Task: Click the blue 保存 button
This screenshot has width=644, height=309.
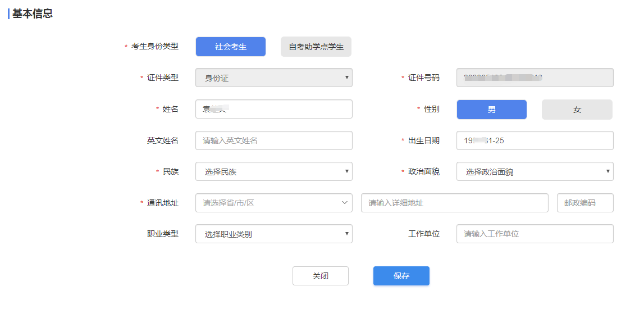Action: click(x=401, y=276)
